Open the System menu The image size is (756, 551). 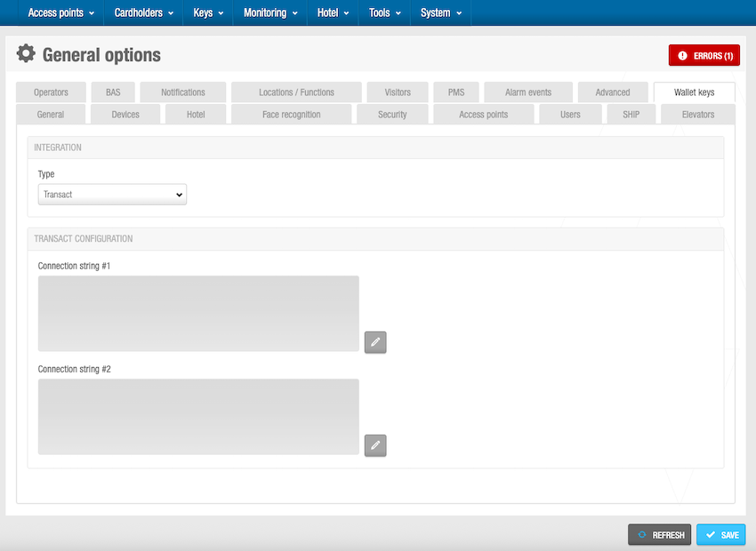click(441, 13)
